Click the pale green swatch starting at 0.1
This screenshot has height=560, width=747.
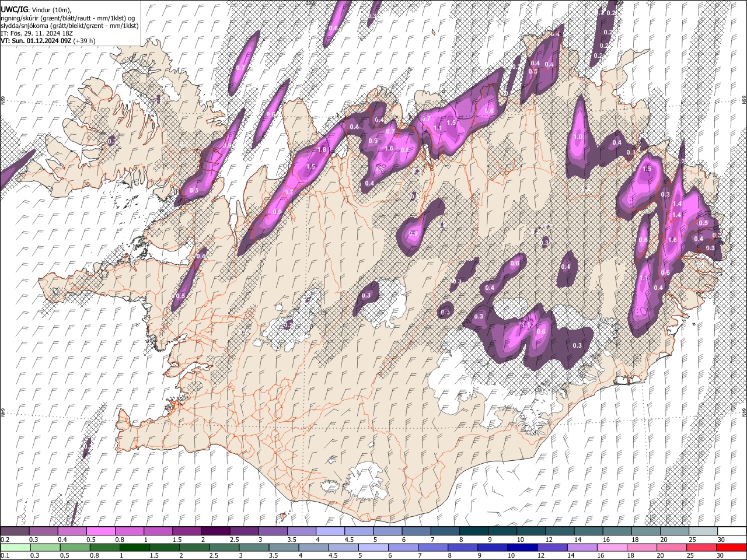tap(15, 548)
